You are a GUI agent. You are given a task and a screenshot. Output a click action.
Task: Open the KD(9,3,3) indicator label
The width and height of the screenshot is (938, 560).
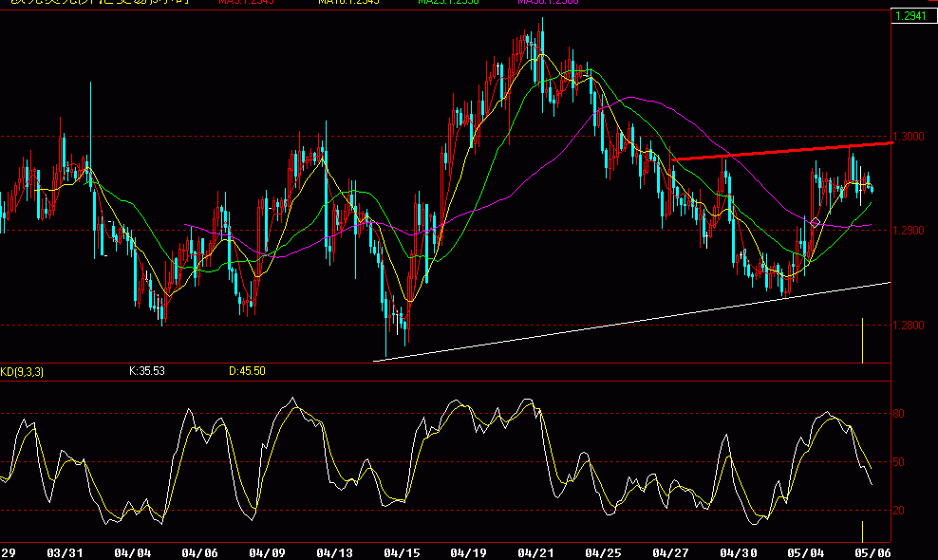[22, 372]
